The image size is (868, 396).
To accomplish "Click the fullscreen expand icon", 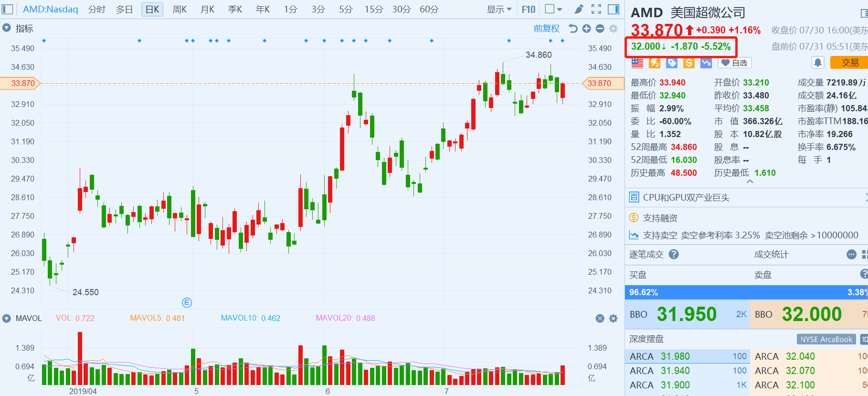I will click(x=596, y=9).
